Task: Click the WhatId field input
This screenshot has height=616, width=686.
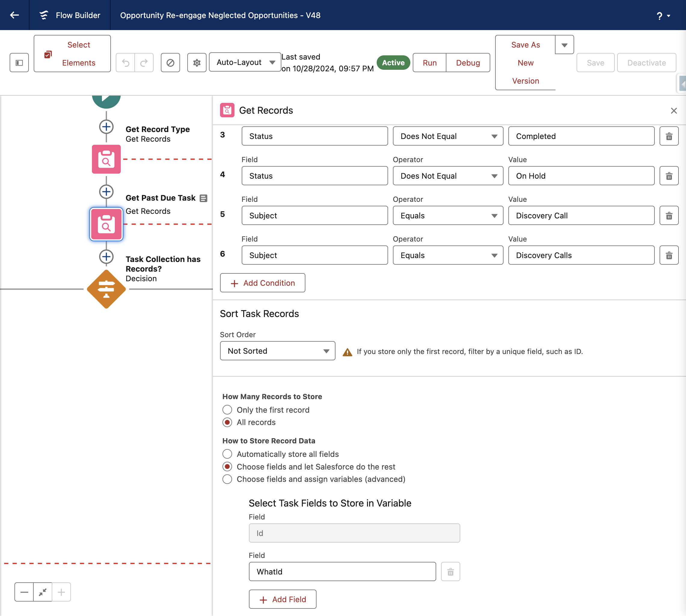Action: [x=342, y=571]
